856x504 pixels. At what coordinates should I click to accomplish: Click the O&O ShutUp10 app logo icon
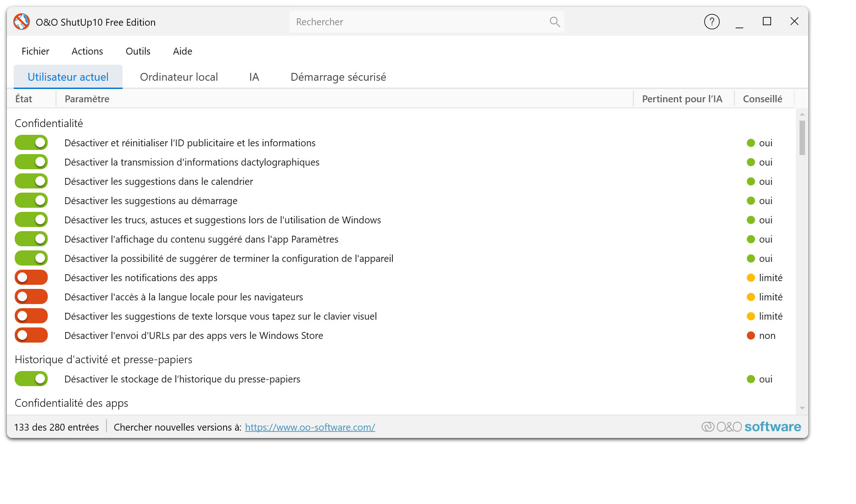coord(22,22)
